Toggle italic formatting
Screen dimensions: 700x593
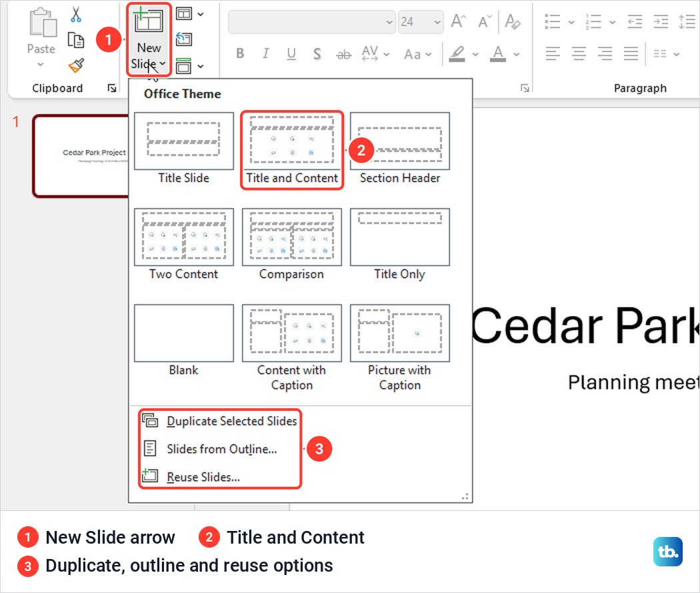point(265,53)
